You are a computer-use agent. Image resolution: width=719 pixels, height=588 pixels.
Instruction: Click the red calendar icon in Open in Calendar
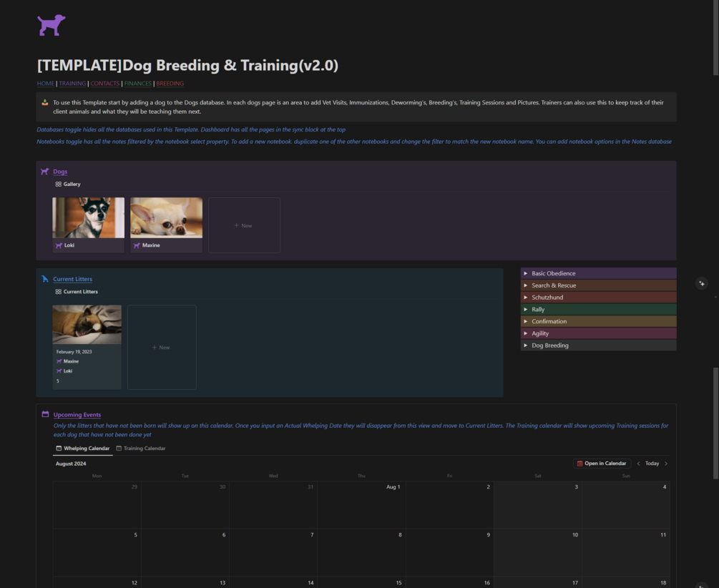click(579, 464)
